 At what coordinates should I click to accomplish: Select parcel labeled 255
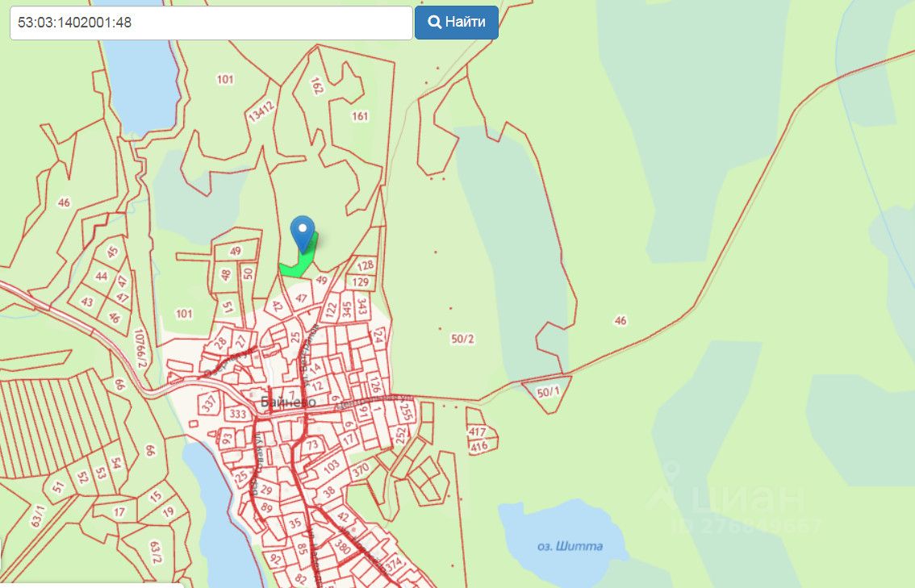(406, 413)
